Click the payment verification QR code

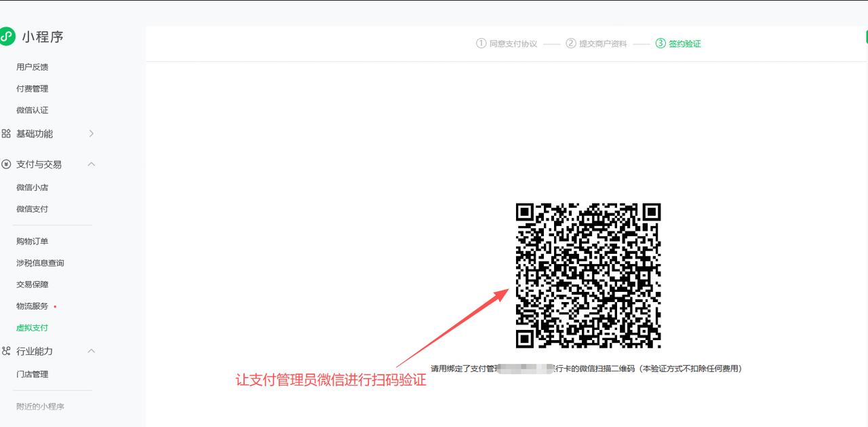click(589, 276)
